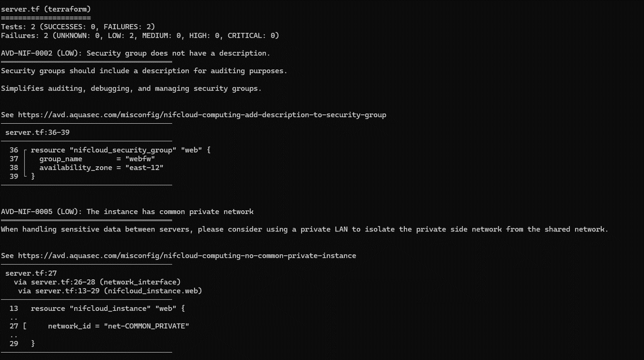Click the AVD-NIF-0002 finding heading
Image resolution: width=644 pixels, height=360 pixels.
[x=135, y=53]
